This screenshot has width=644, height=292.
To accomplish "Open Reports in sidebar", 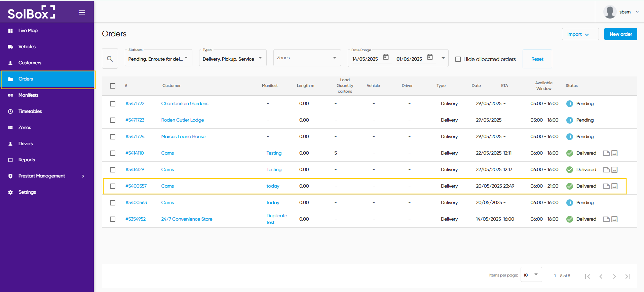I will (47, 160).
